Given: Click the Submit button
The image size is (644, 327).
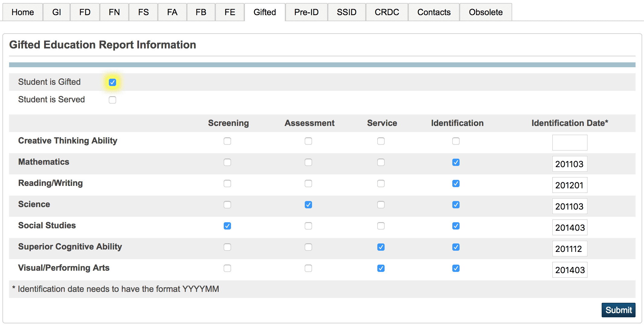Looking at the screenshot, I should coord(618,310).
